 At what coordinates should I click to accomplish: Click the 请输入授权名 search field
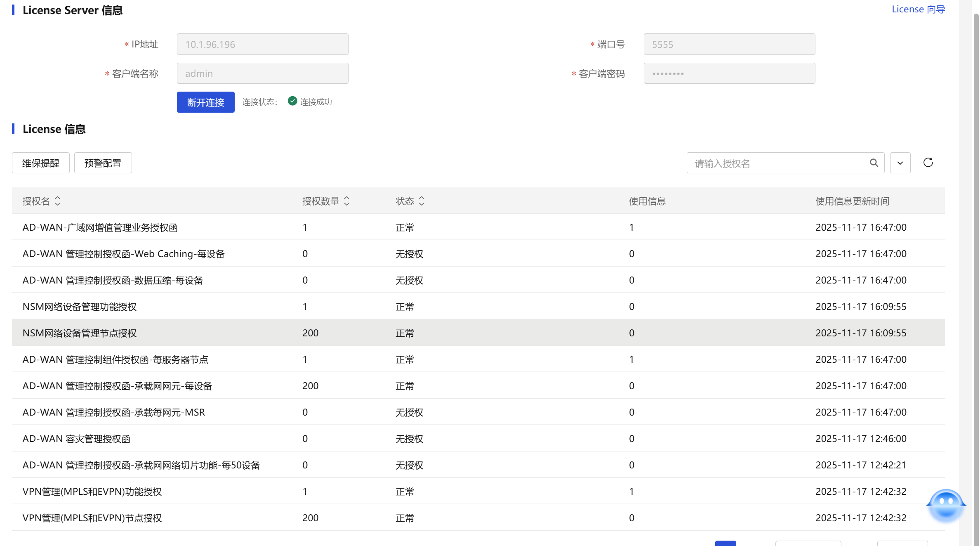[777, 163]
